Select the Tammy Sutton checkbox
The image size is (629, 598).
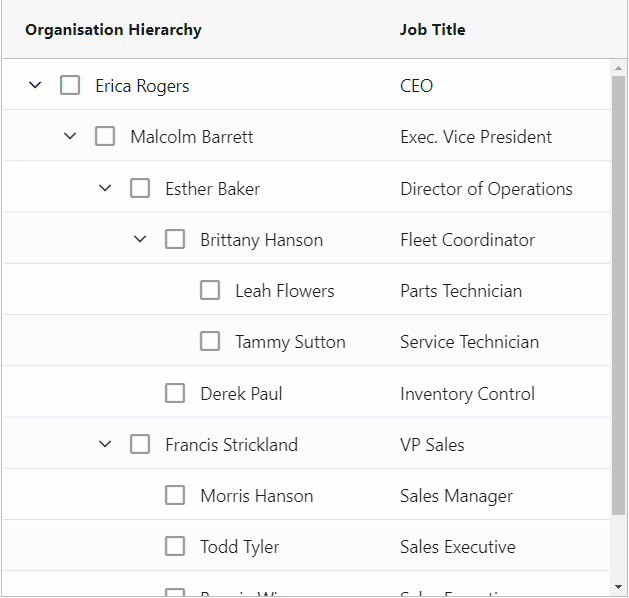pyautogui.click(x=210, y=341)
